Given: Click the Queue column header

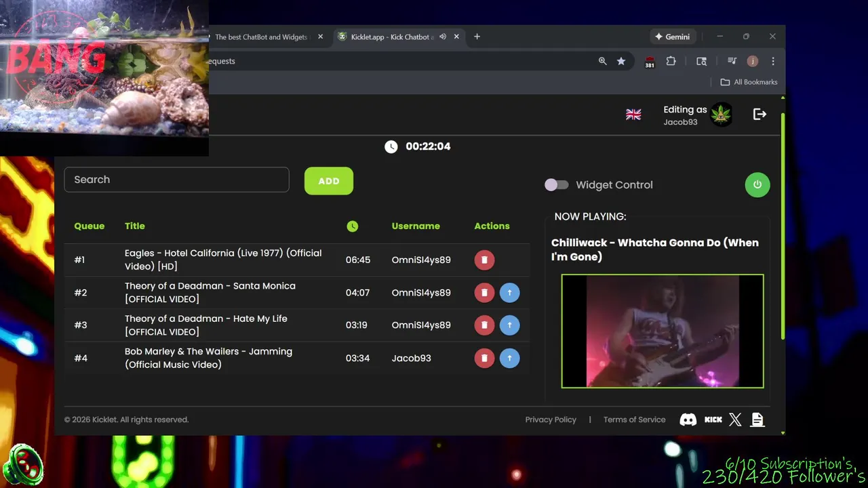Looking at the screenshot, I should 90,226.
